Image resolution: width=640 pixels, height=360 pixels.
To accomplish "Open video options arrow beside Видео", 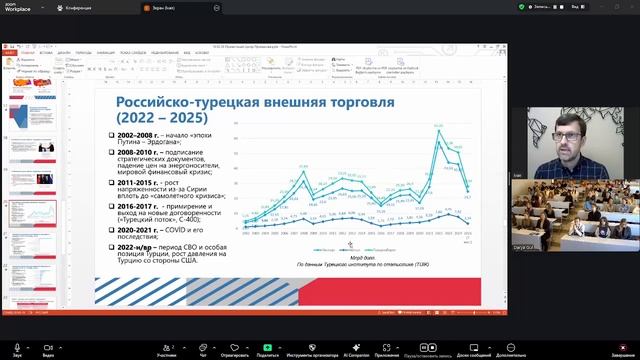I will coord(60,348).
